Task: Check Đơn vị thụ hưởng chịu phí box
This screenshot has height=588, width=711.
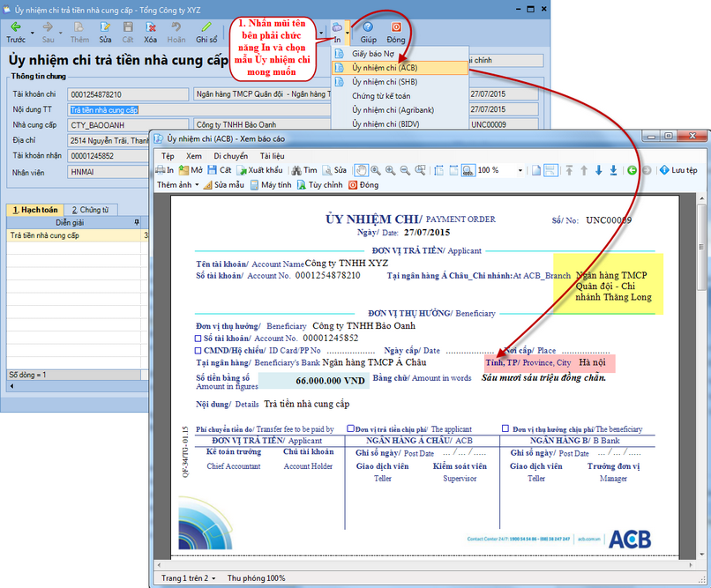Action: pos(505,428)
